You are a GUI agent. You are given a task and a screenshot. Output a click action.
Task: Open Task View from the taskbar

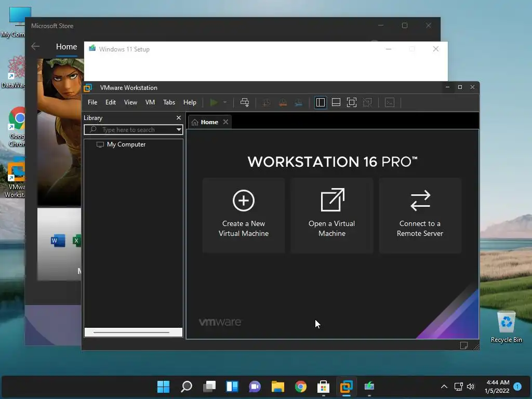click(x=209, y=387)
